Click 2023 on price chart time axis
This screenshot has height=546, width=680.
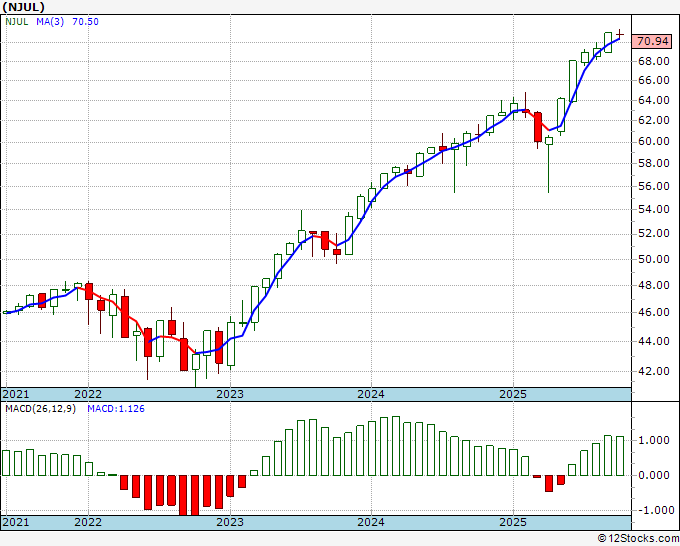click(x=230, y=394)
